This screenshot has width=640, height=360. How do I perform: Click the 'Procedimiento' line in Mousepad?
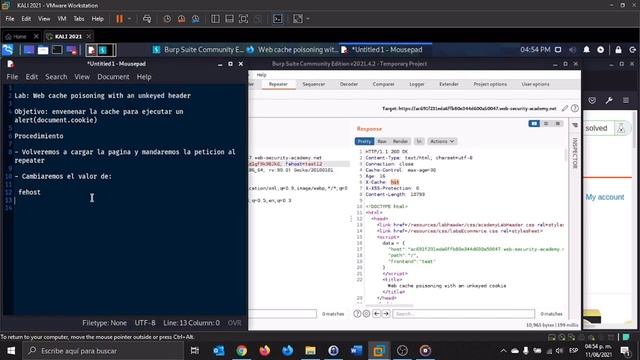click(x=39, y=136)
